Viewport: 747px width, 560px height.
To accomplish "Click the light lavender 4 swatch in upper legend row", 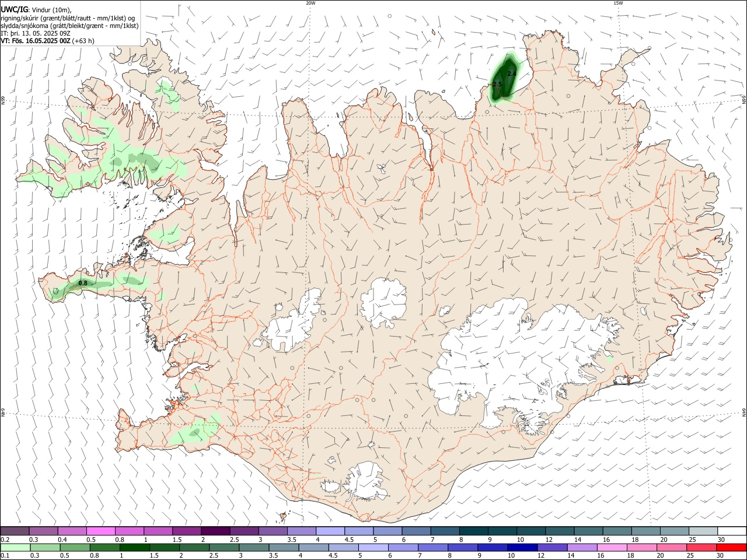I will click(330, 531).
